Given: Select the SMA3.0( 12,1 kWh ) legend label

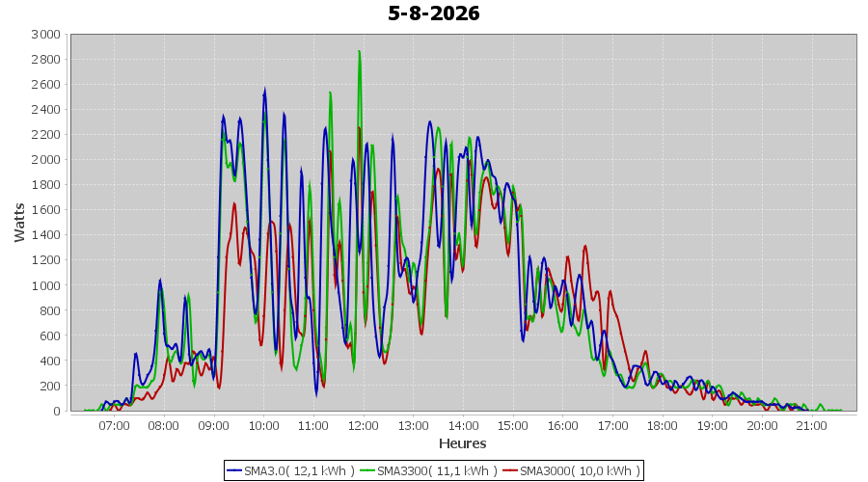Looking at the screenshot, I should pyautogui.click(x=300, y=471).
